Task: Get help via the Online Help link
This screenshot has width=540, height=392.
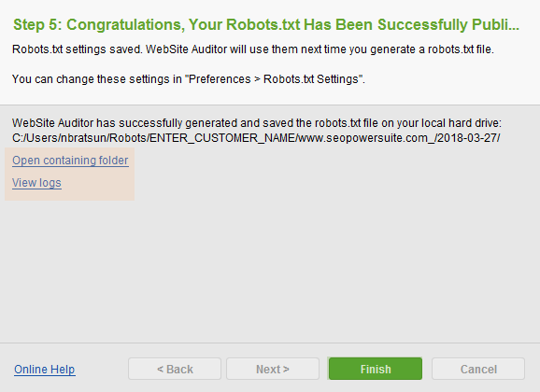Action: click(45, 370)
